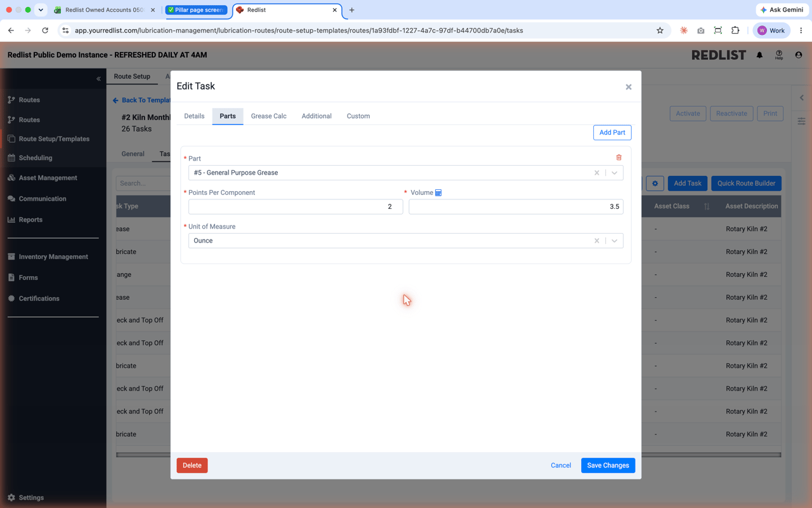Open the Custom tab
812x508 pixels.
[x=358, y=116]
